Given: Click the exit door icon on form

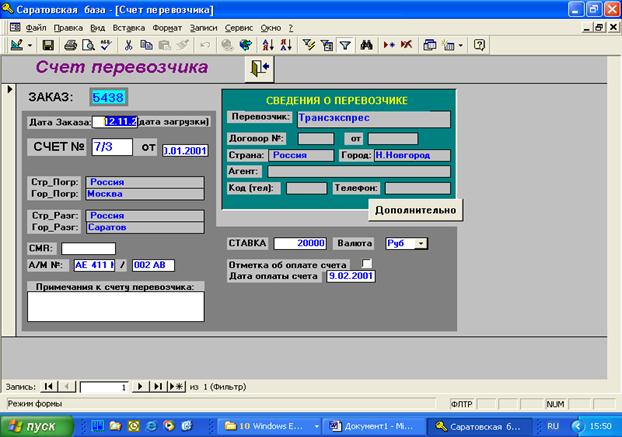Looking at the screenshot, I should click(x=260, y=67).
